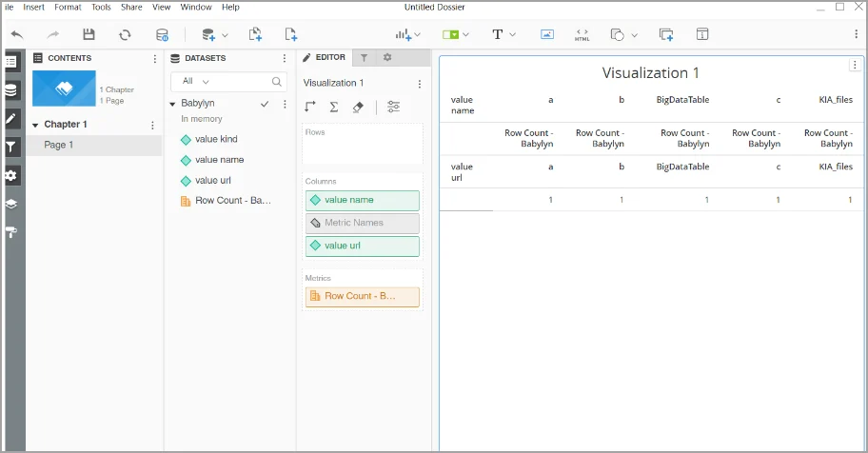868x453 pixels.
Task: Toggle the Datasets panel sidebar icon
Action: pyautogui.click(x=11, y=90)
